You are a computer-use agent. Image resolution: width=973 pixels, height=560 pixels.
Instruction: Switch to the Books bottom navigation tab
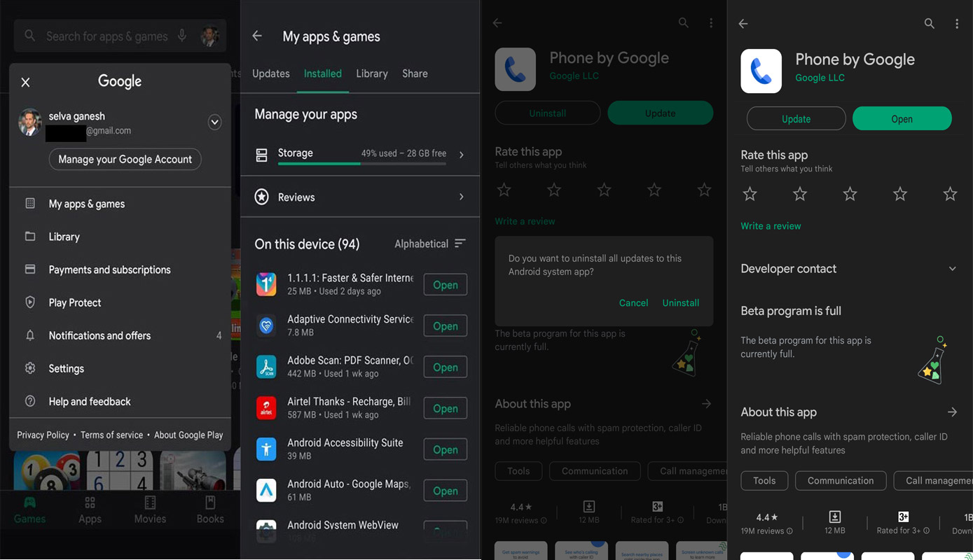pyautogui.click(x=210, y=510)
